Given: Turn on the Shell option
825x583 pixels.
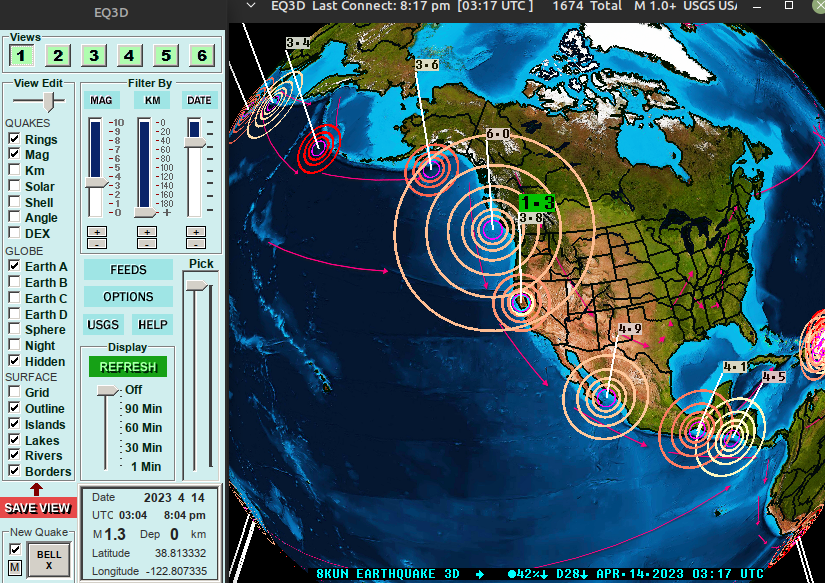Looking at the screenshot, I should [x=14, y=202].
